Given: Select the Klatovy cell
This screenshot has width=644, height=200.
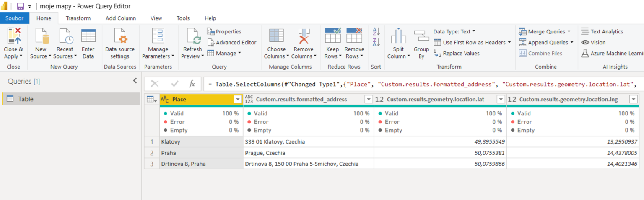Looking at the screenshot, I should pyautogui.click(x=201, y=141).
